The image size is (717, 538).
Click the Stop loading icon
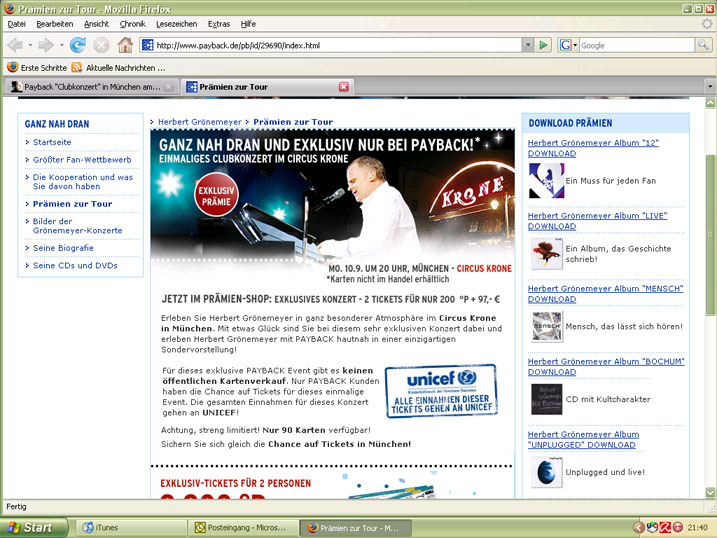click(x=101, y=45)
